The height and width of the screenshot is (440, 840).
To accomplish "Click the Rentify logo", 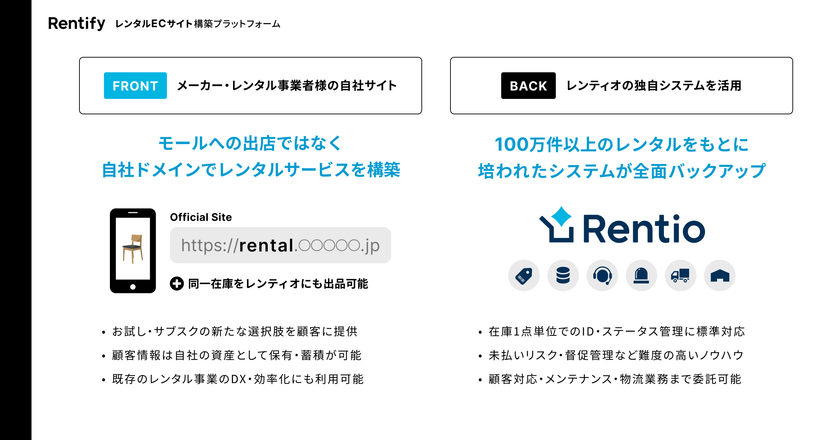I will click(x=76, y=23).
